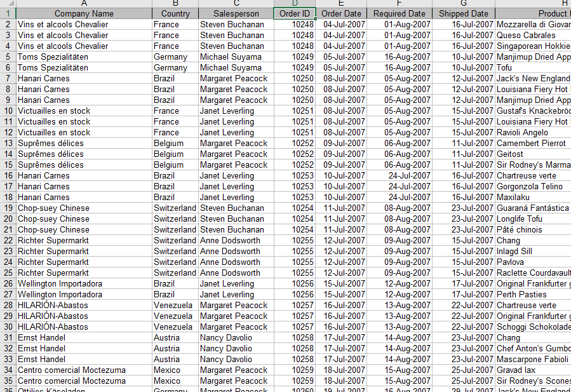Click Victuailles en stock in row 10
The image size is (571, 392).
point(84,111)
